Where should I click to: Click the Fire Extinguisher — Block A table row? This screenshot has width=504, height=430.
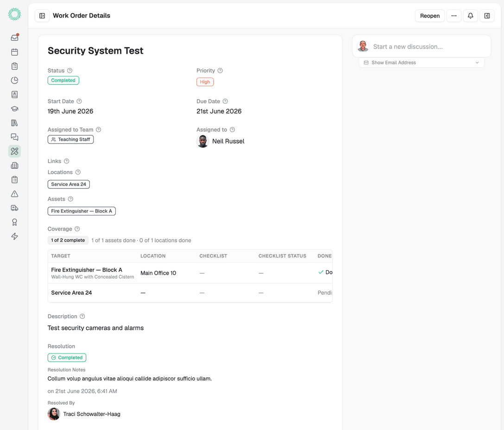(x=190, y=273)
